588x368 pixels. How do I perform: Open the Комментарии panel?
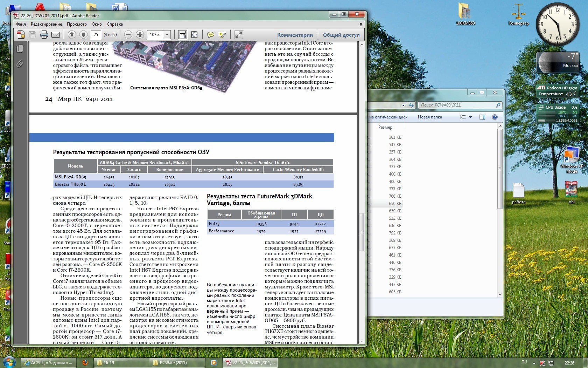(295, 35)
